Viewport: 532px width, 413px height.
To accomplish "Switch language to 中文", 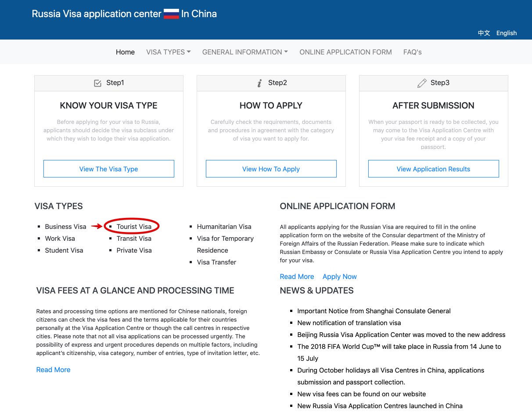I will (484, 33).
